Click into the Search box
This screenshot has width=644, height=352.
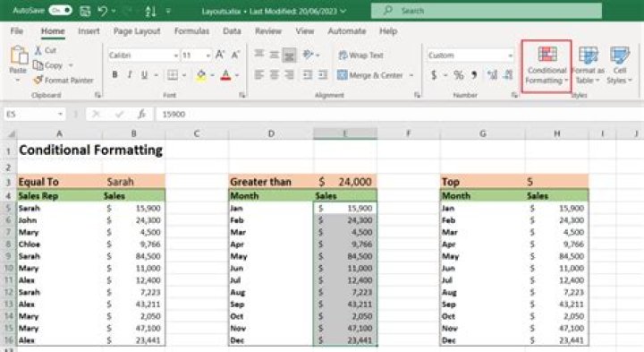pyautogui.click(x=487, y=11)
